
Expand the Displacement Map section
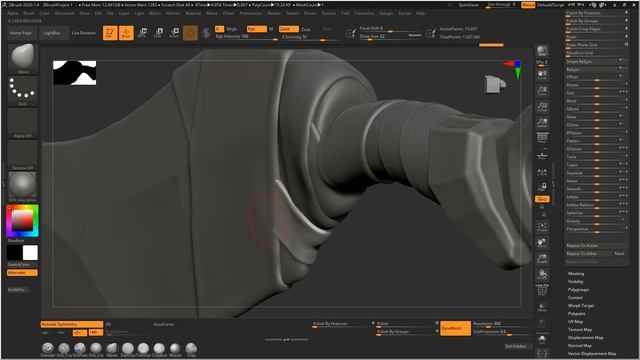point(586,338)
